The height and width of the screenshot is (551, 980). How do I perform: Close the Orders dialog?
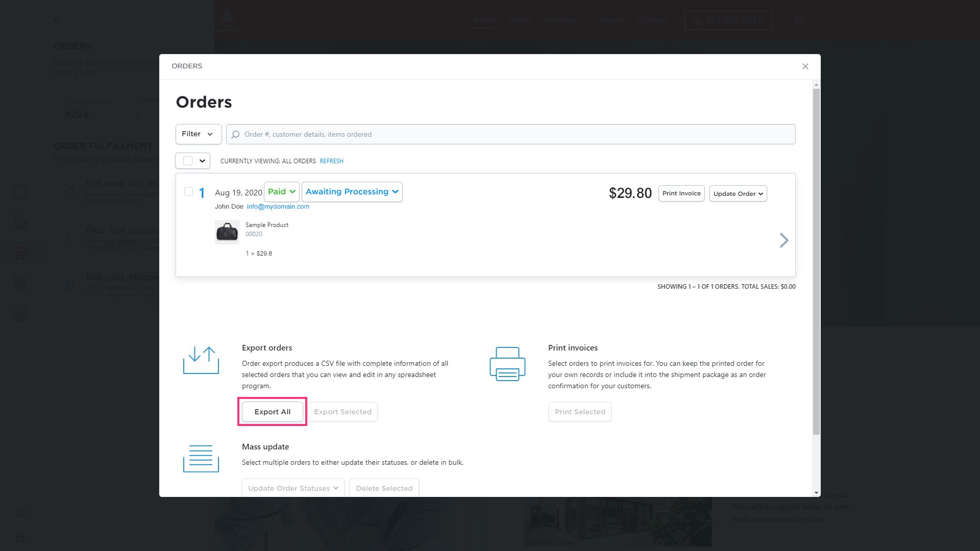805,66
